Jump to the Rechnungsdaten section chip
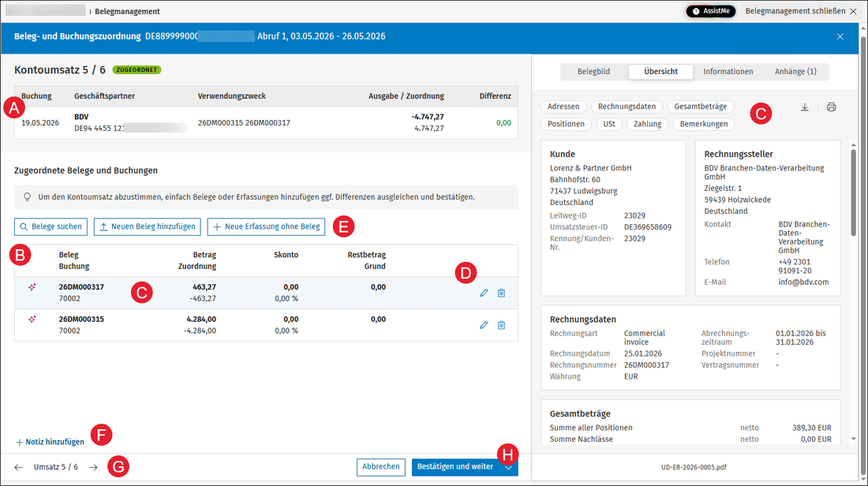 coord(627,107)
